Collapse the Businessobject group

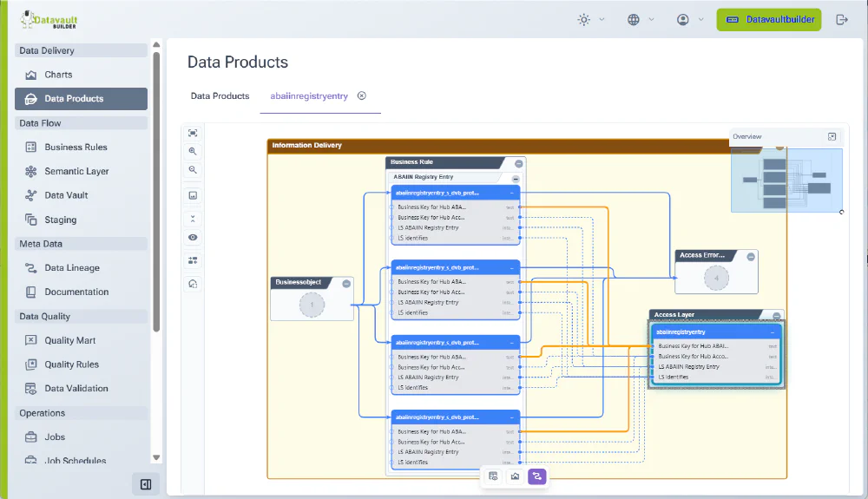click(x=346, y=284)
